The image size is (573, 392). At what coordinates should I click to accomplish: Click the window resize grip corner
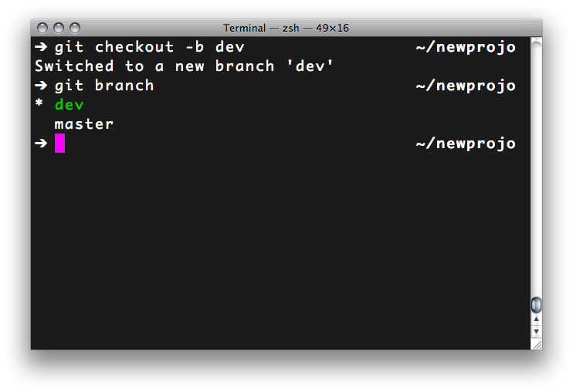point(537,345)
